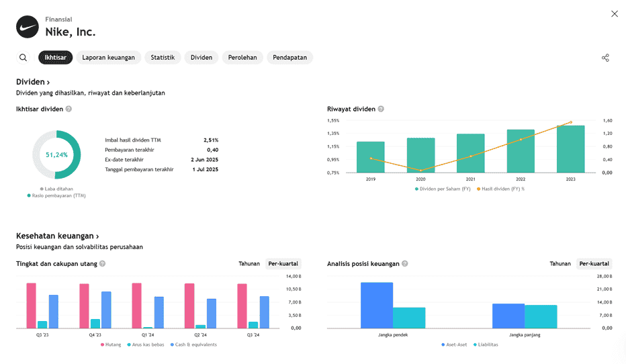Toggle Hutang legend item
Image resolution: width=626 pixels, height=364 pixels.
(x=111, y=345)
